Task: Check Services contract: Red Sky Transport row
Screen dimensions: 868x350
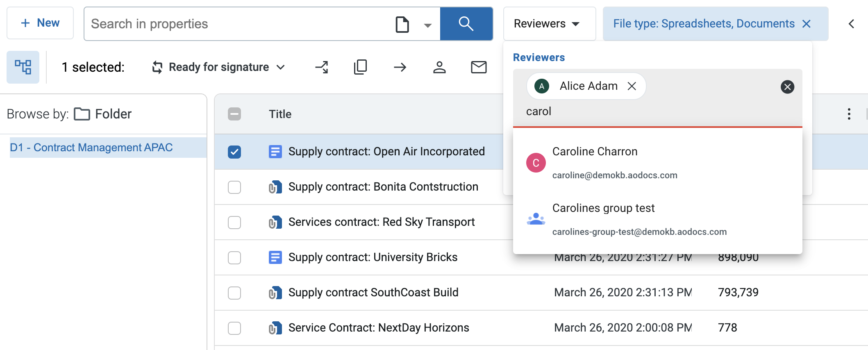Action: pos(234,223)
